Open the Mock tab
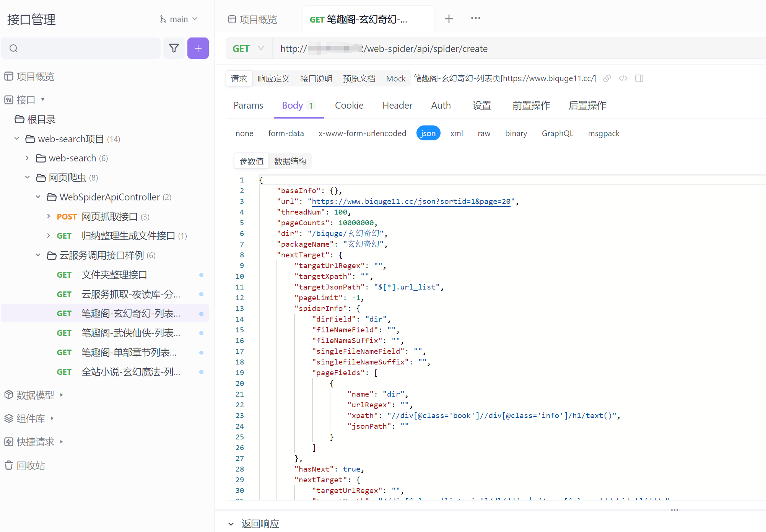 pos(395,78)
